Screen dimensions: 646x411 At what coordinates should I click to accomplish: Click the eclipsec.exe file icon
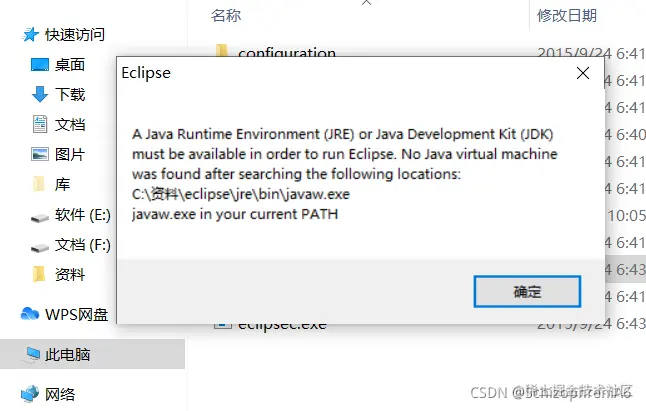[x=222, y=326]
